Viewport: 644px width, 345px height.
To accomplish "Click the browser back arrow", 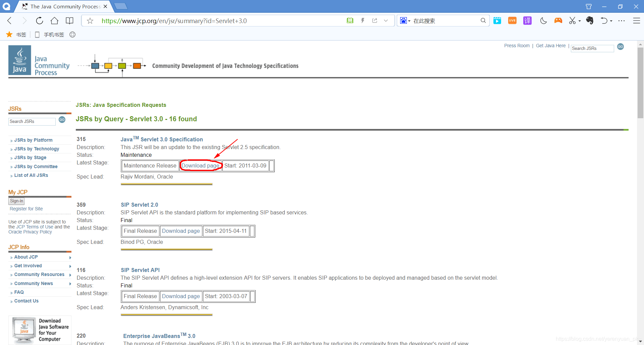I will pos(9,21).
